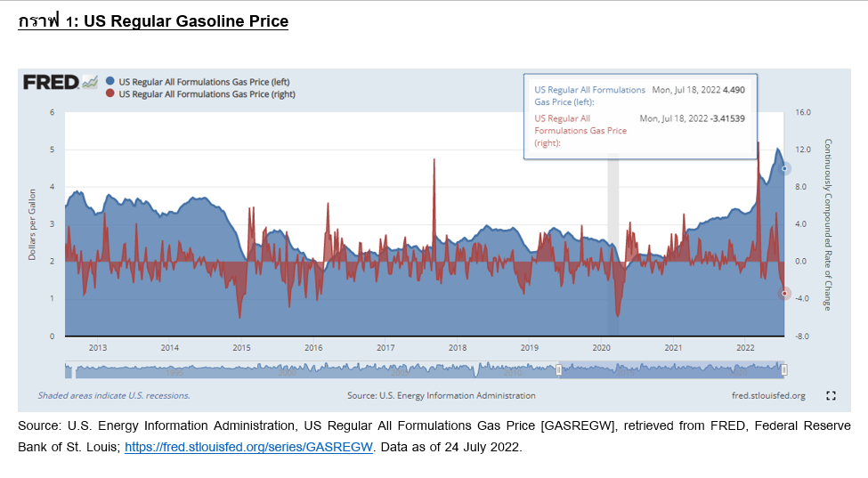
Task: Click the tall red spike peak in late 2017
Action: pos(434,160)
